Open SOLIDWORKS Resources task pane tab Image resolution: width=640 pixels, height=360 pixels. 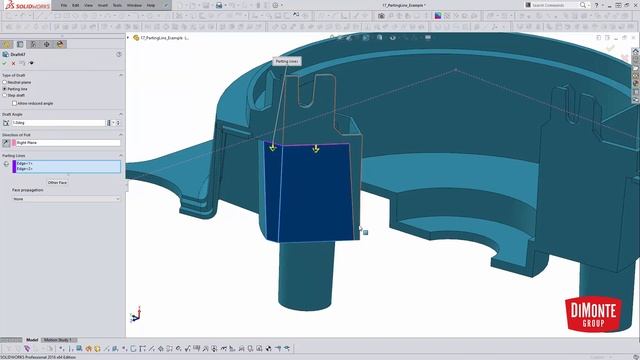pyautogui.click(x=636, y=51)
